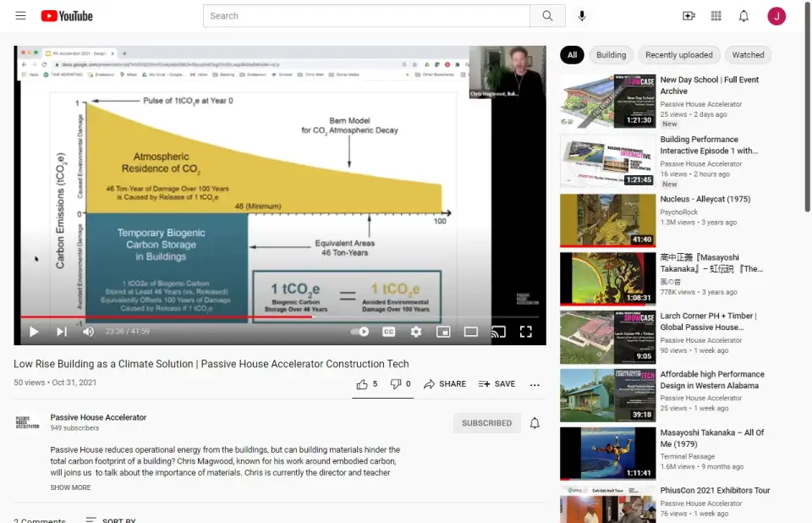812x523 pixels.
Task: Select the Building filter chip
Action: click(x=611, y=55)
